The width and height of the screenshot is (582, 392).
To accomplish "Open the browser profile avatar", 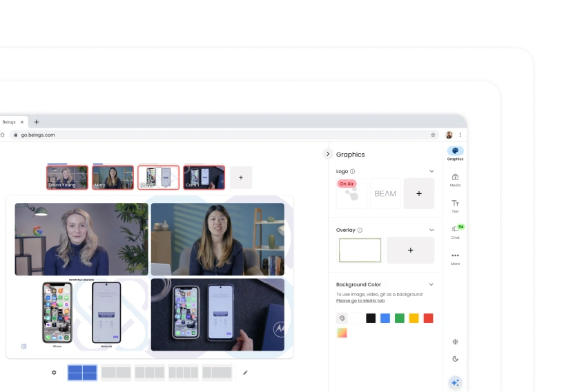I will 449,135.
